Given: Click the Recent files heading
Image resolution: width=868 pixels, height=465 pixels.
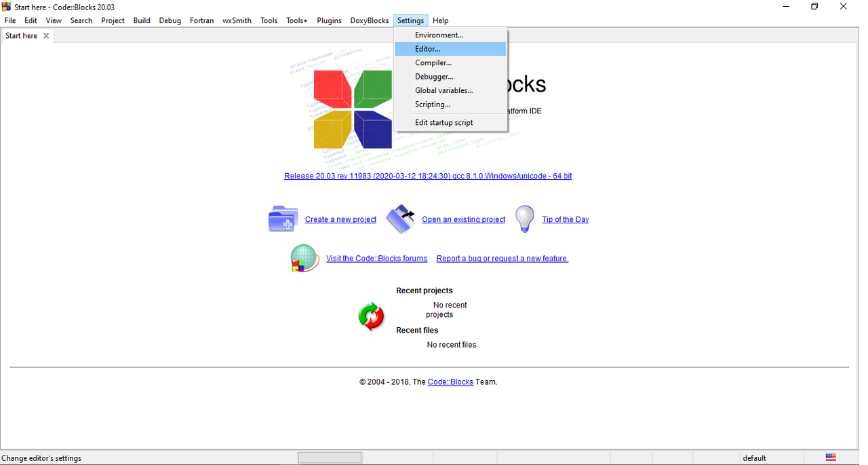Looking at the screenshot, I should [x=417, y=331].
